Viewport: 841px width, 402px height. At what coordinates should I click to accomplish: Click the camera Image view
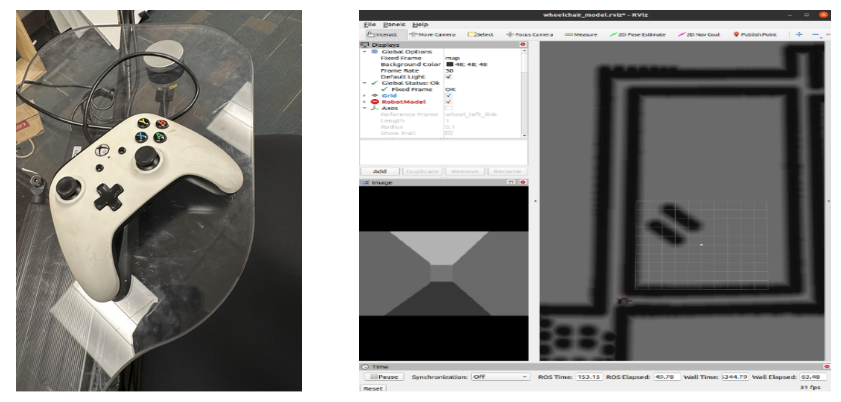click(444, 273)
